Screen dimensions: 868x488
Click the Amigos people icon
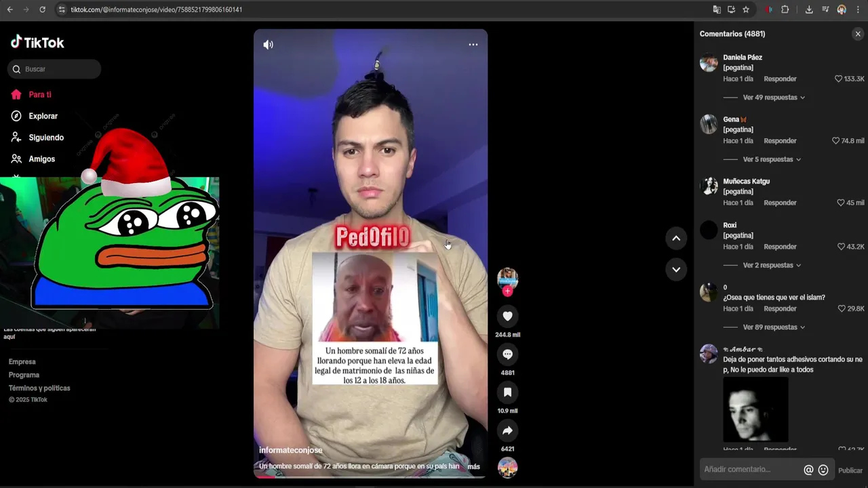(16, 159)
